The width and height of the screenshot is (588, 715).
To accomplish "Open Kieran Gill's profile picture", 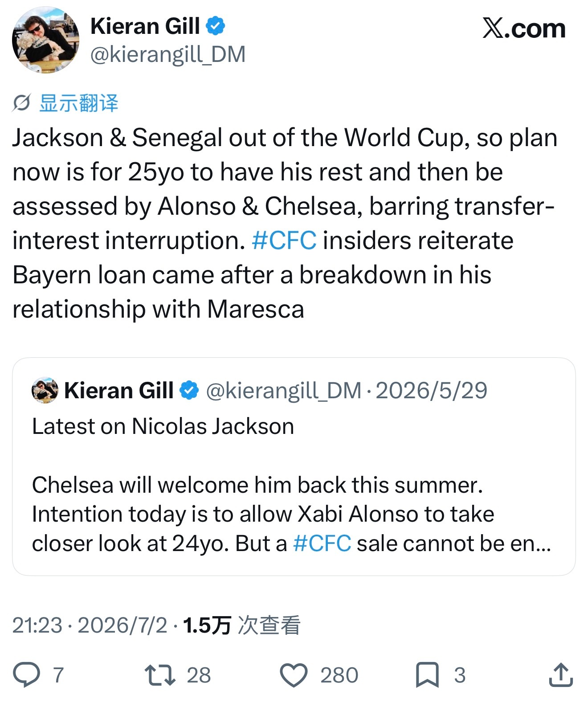I will tap(45, 40).
